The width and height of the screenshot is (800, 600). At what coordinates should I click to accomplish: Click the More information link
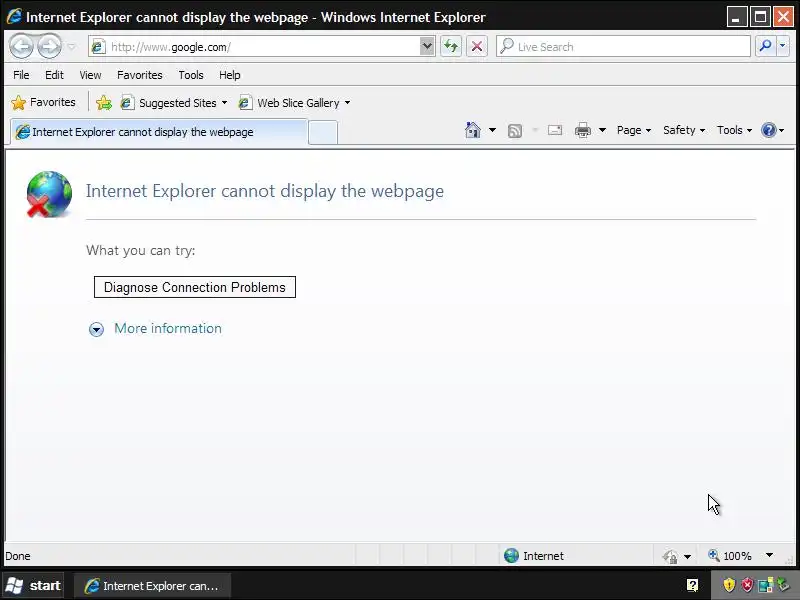168,329
